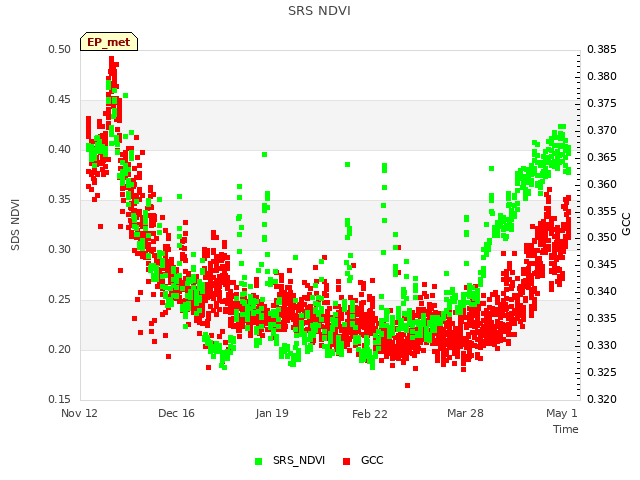Click the 0.330 right axis value
Screen dimensions: 640x480
click(x=602, y=345)
